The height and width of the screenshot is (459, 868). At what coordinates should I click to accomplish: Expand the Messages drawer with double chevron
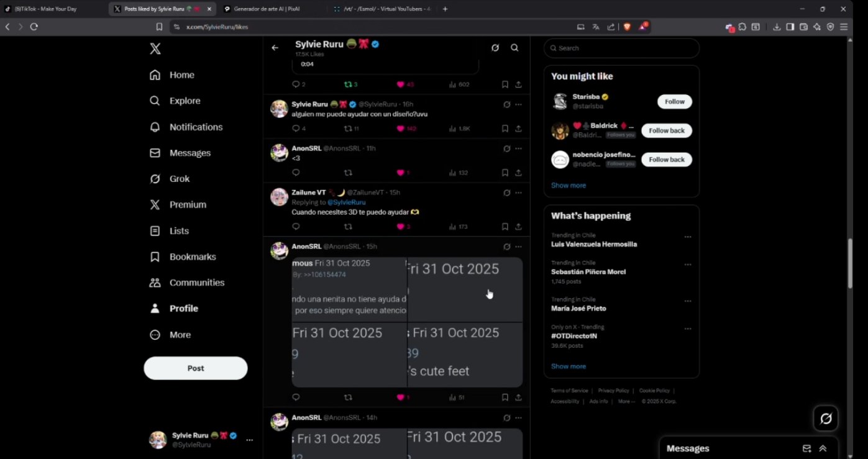[823, 448]
